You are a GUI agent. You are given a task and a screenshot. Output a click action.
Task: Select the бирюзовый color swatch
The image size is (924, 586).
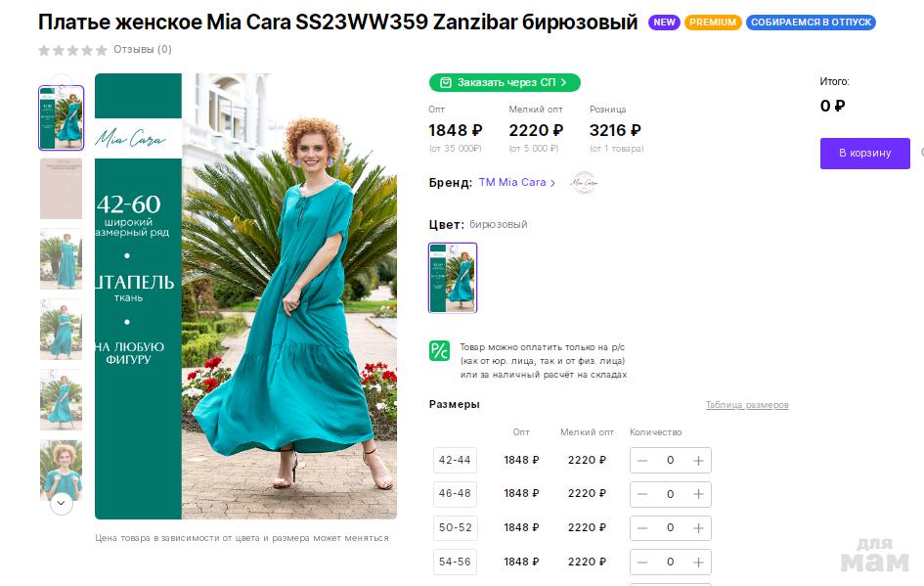tap(453, 278)
